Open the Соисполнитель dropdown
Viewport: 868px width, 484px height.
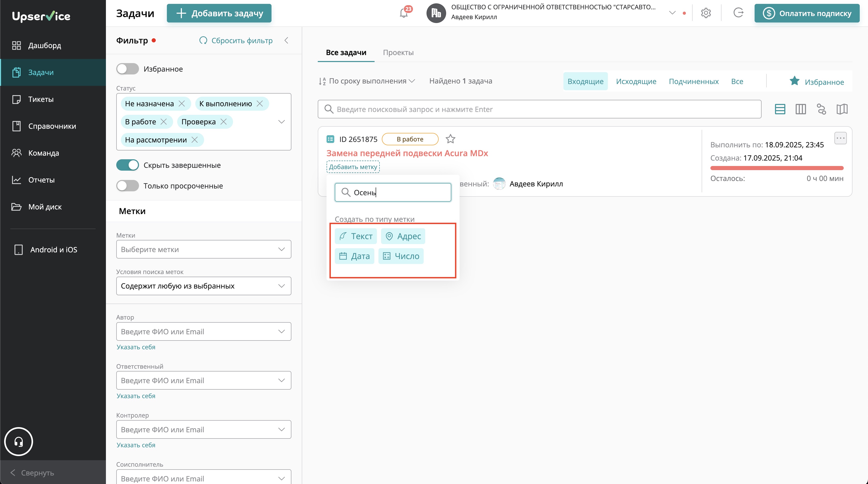coord(204,477)
